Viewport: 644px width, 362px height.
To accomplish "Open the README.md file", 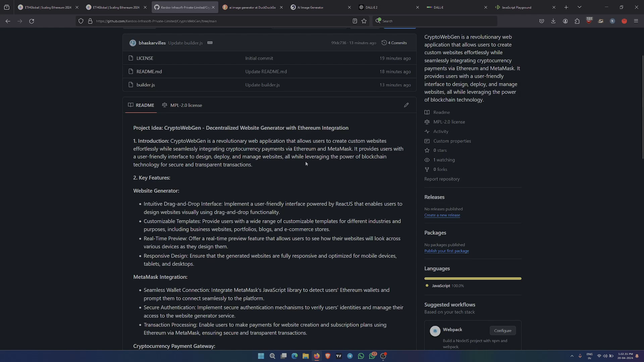I will point(149,71).
